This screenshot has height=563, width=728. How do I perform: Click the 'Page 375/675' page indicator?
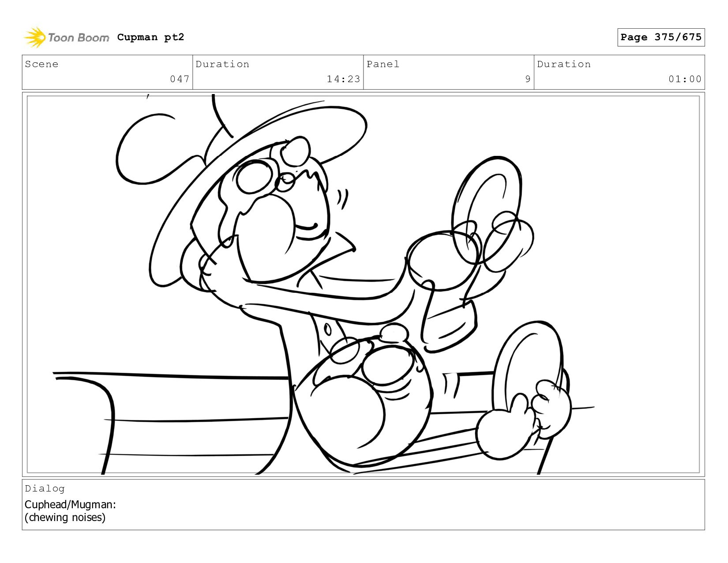coord(661,37)
